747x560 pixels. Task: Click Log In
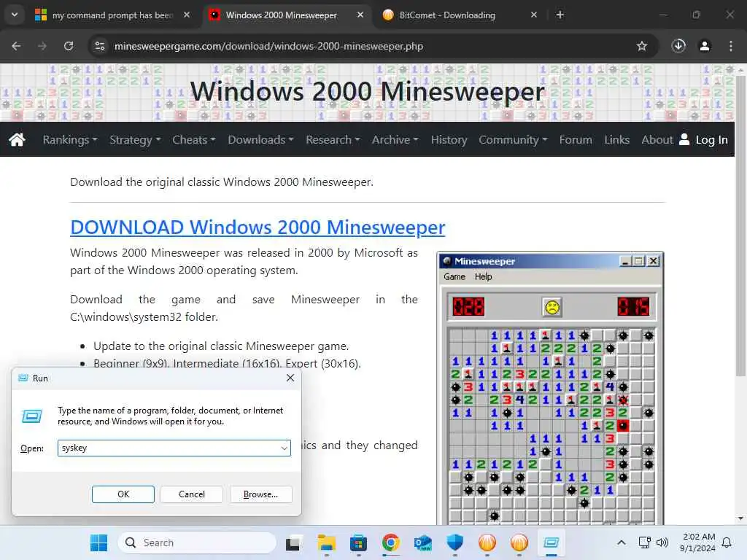(704, 139)
